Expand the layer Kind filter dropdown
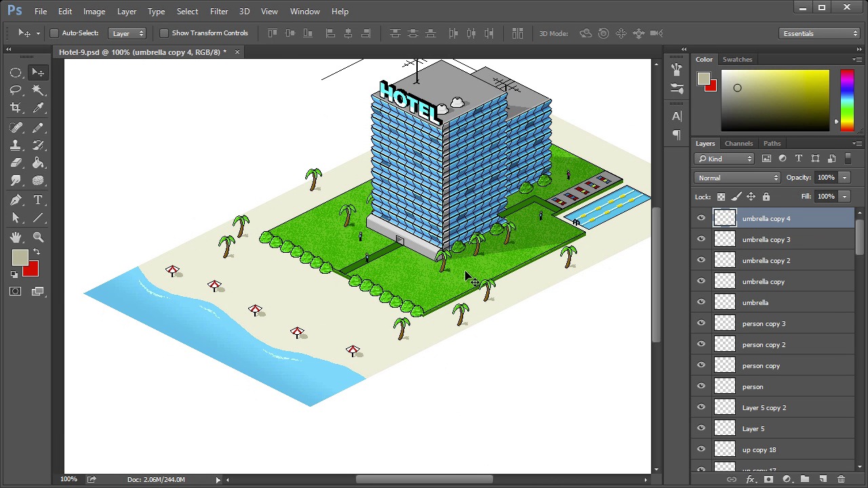 725,159
